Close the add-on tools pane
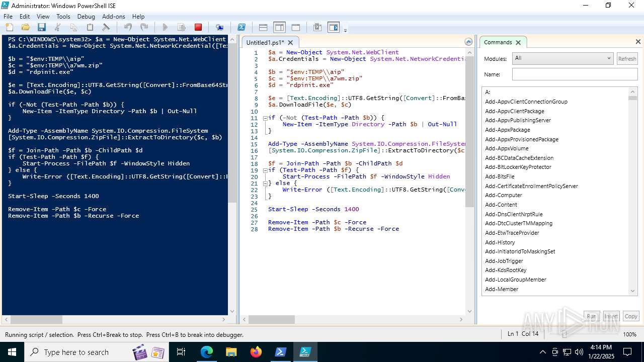The height and width of the screenshot is (362, 644). 638,42
